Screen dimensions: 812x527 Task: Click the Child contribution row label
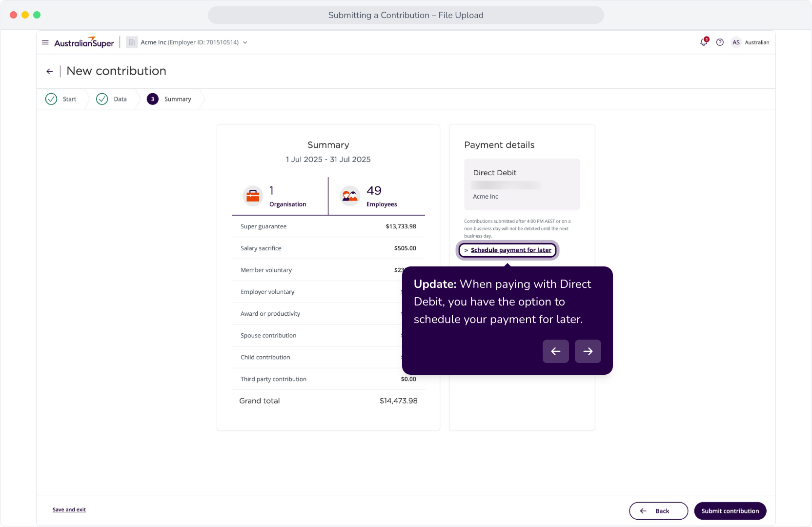click(265, 357)
